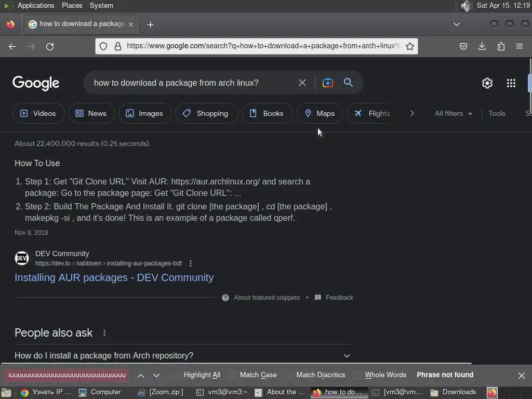The height and width of the screenshot is (399, 532).
Task: Switch to the Computer taskbar window
Action: pyautogui.click(x=100, y=392)
